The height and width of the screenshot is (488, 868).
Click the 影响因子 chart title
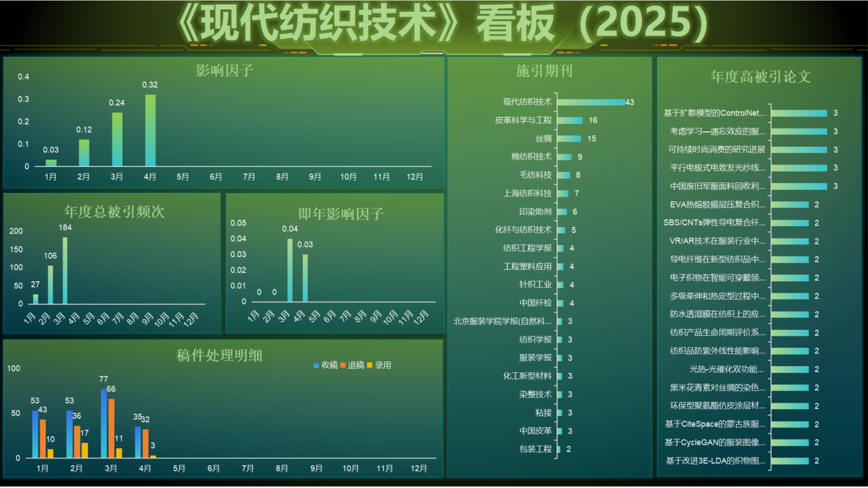tap(224, 70)
